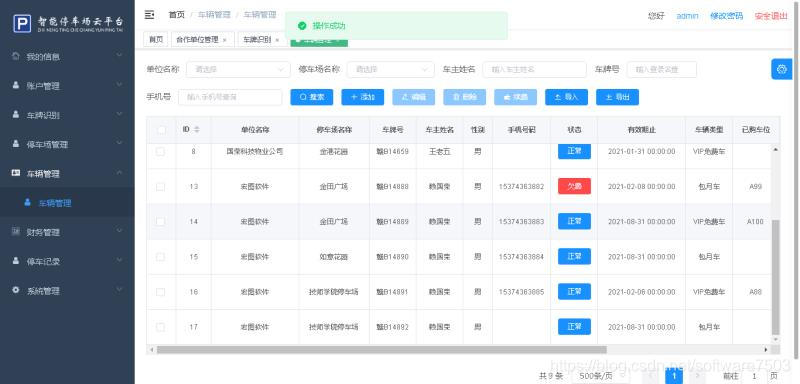800x384 pixels.
Task: Focus the 车牌号 input field
Action: click(x=662, y=69)
